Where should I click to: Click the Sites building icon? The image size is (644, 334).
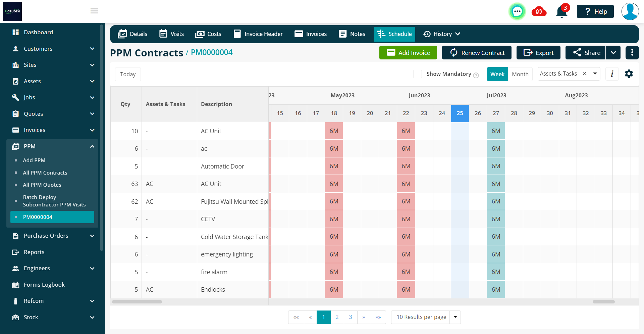15,65
